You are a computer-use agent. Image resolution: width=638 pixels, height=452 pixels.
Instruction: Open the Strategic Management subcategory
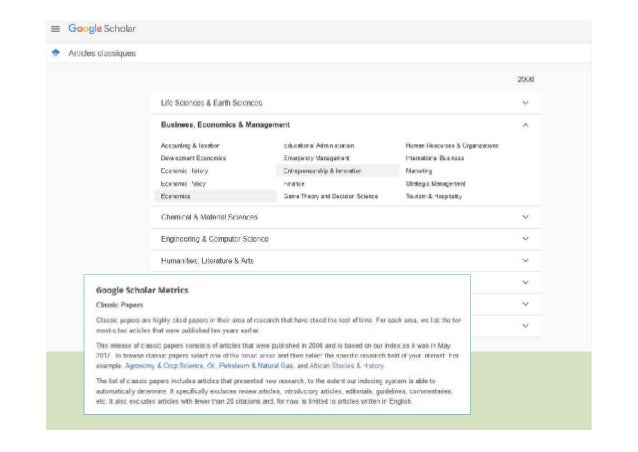(x=436, y=184)
